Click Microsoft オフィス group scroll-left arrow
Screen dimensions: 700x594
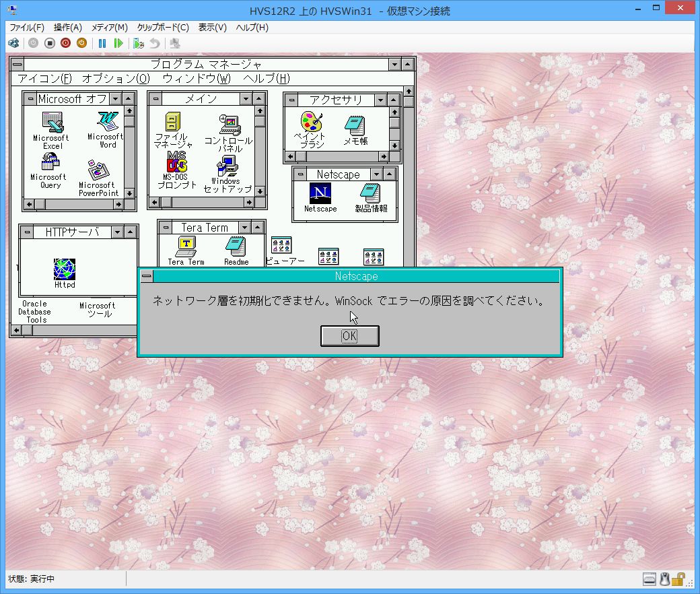tap(30, 204)
